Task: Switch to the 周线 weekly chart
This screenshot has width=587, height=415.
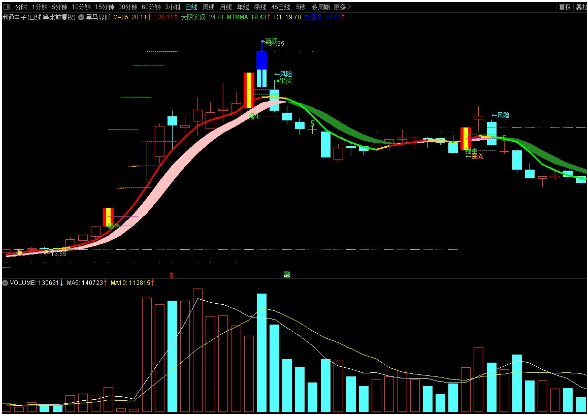Action: pos(208,7)
